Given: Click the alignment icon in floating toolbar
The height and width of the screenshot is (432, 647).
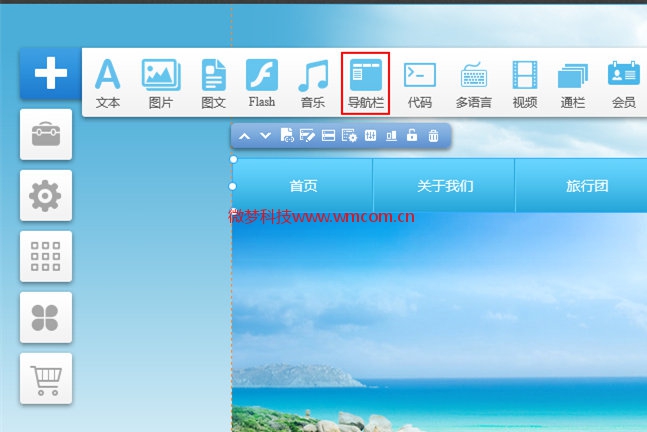Looking at the screenshot, I should 391,136.
